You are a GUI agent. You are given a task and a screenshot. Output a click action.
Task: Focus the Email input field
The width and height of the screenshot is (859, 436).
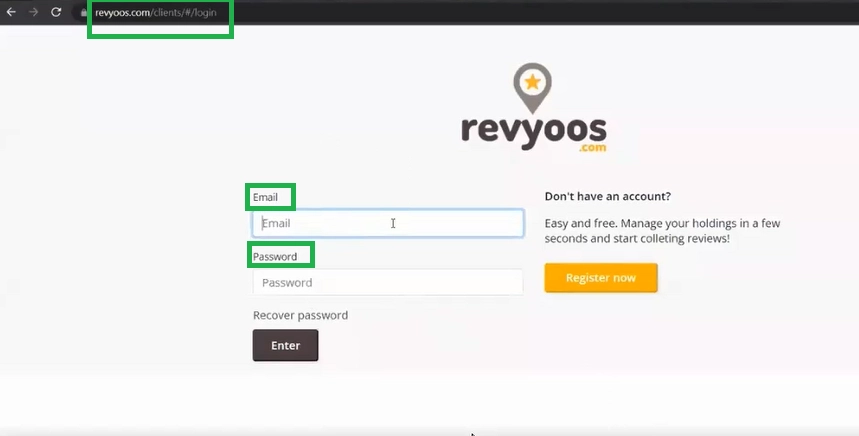388,223
